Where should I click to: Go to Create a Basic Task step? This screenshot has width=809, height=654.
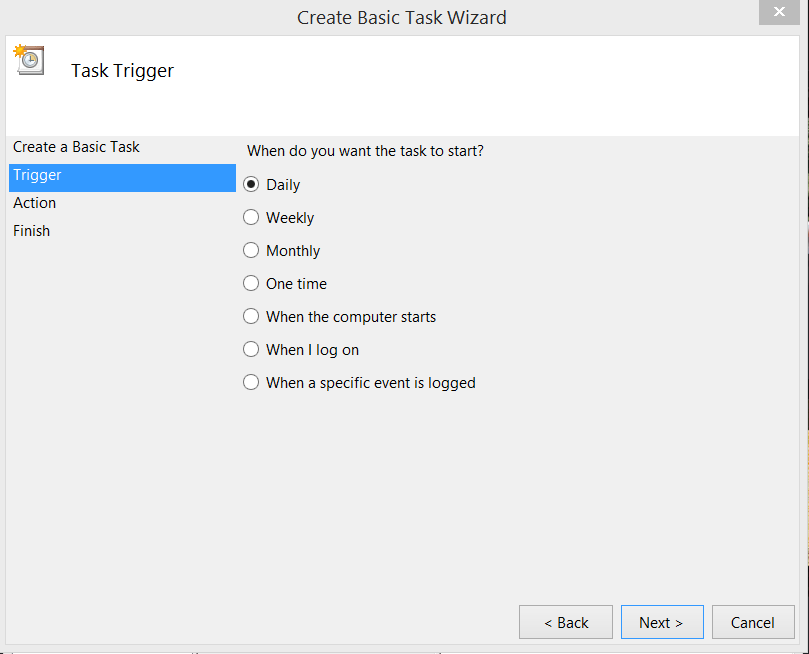(76, 147)
